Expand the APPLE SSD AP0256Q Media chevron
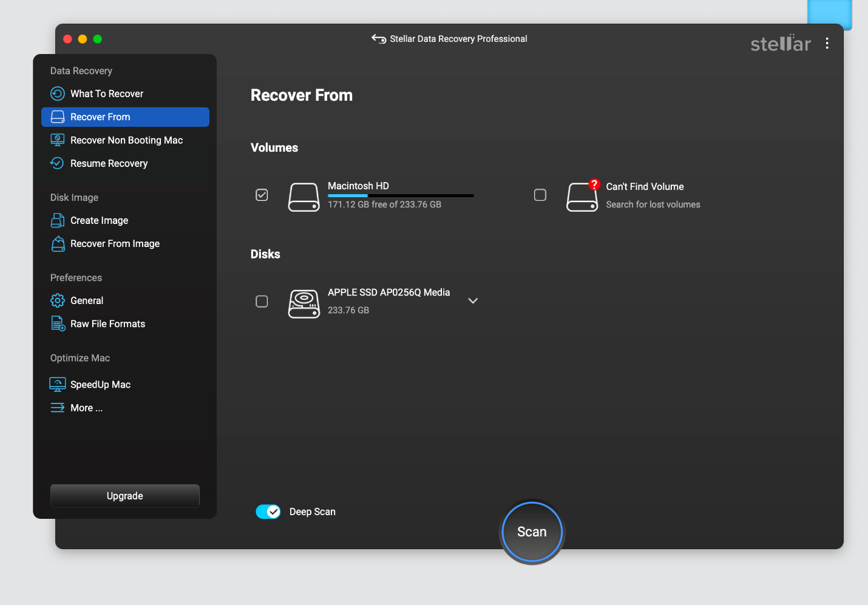 [x=473, y=301]
